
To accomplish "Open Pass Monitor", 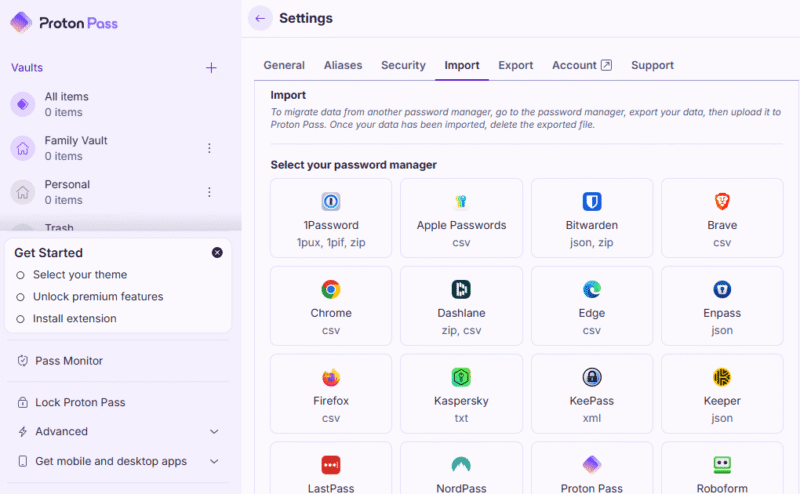I will [118, 361].
